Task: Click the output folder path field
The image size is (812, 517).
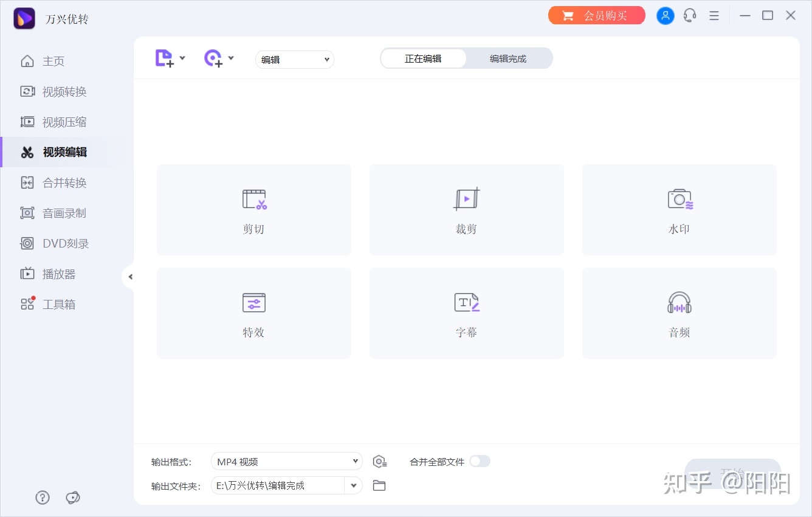Action: tap(278, 485)
